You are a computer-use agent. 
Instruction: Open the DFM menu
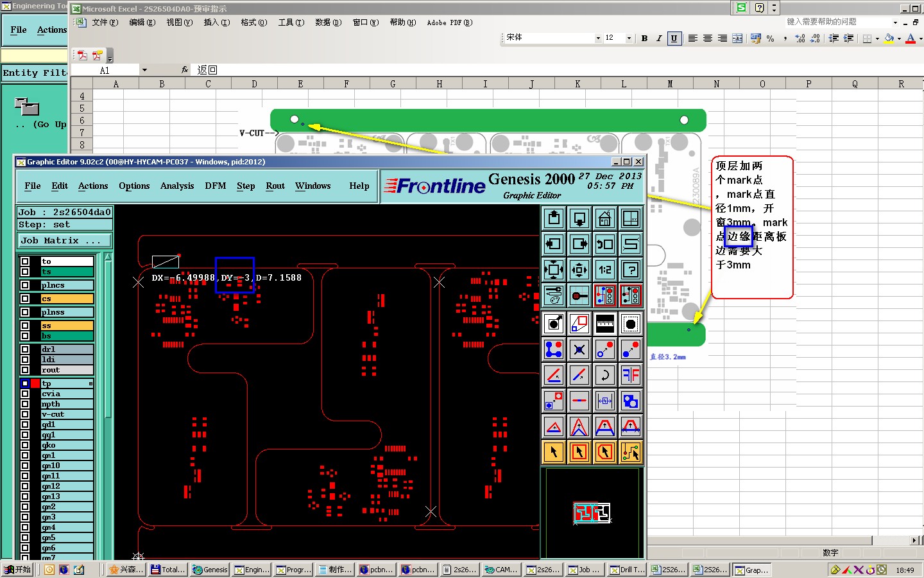215,186
